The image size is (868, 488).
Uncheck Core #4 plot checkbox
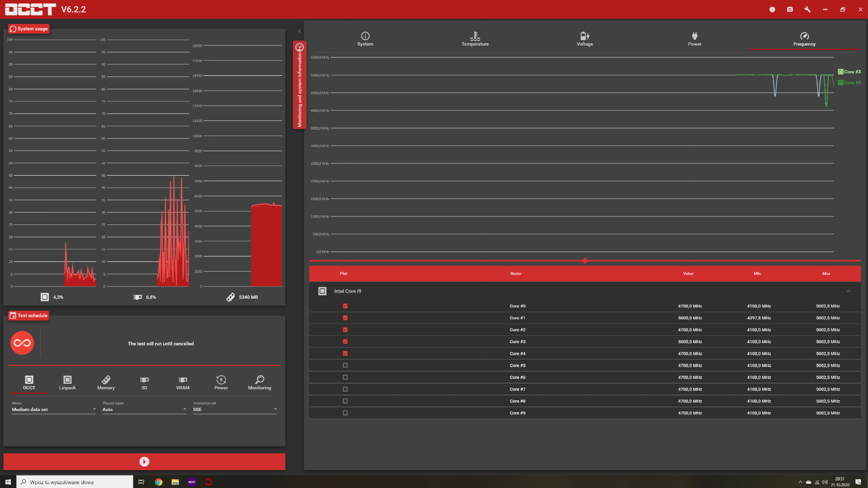click(x=345, y=354)
